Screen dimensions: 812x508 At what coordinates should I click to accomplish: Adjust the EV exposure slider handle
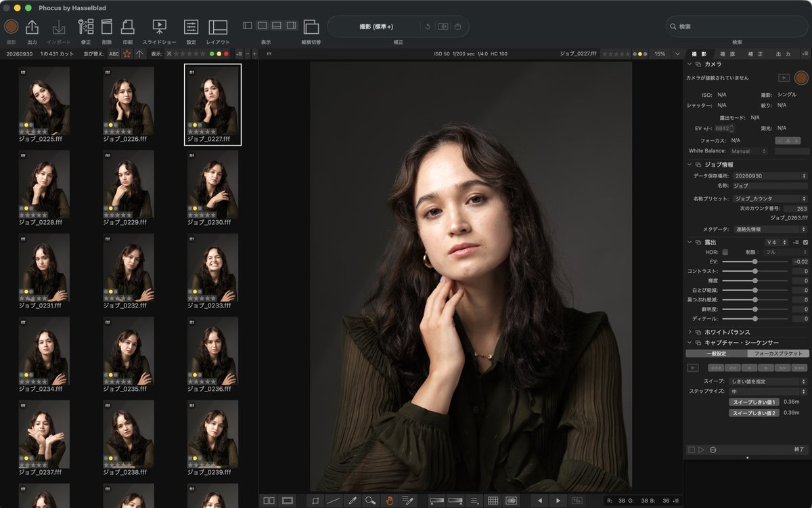[754, 261]
